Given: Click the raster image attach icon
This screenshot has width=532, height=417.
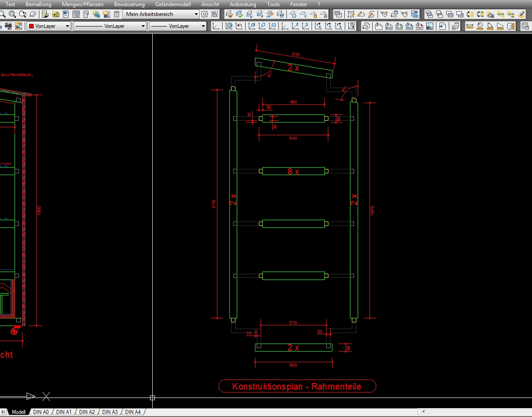Looking at the screenshot, I should [430, 26].
